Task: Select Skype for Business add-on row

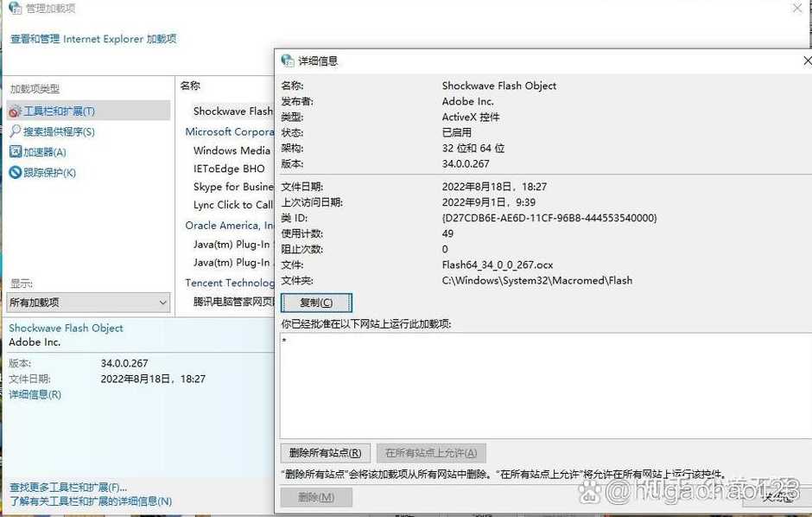Action: [232, 187]
